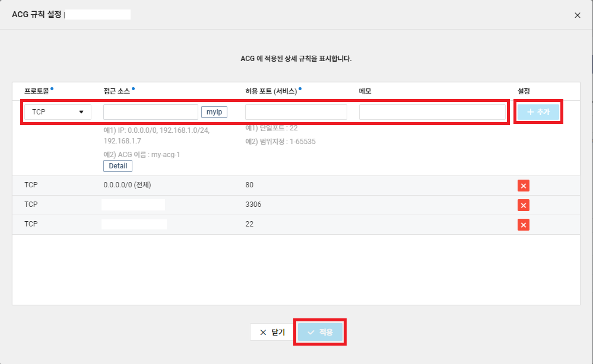Screen dimensions: 593x364
Task: Click the 메모 input field
Action: [431, 111]
